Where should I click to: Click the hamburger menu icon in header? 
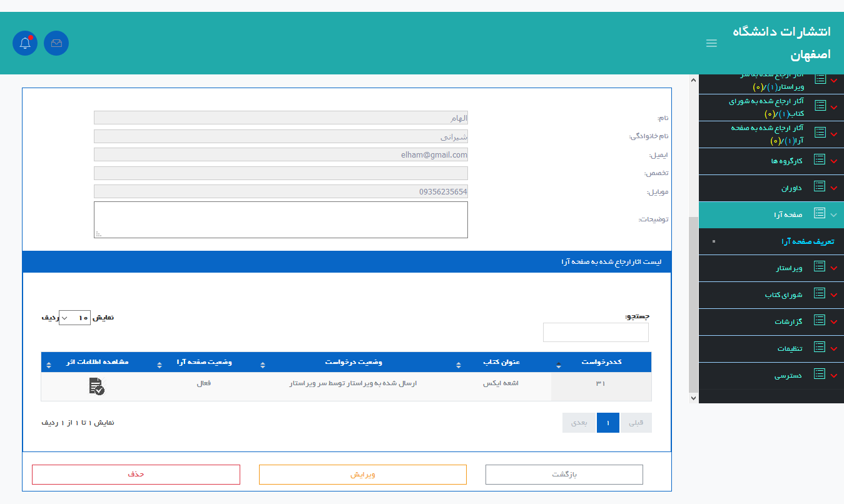[711, 43]
